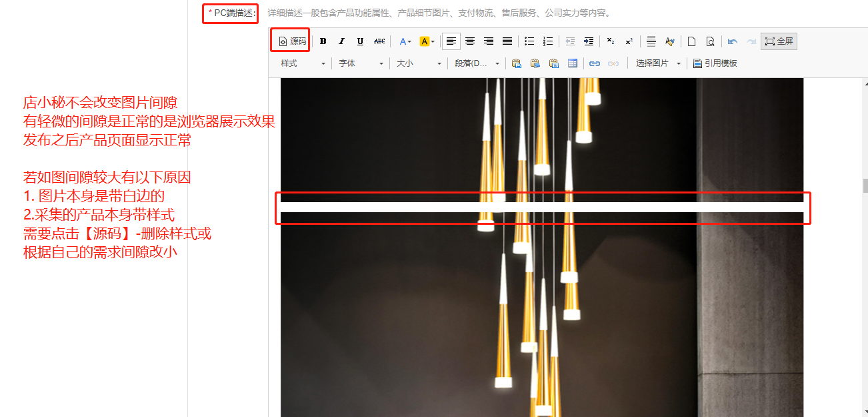Open the text color picker
The image size is (868, 417).
coord(405,41)
